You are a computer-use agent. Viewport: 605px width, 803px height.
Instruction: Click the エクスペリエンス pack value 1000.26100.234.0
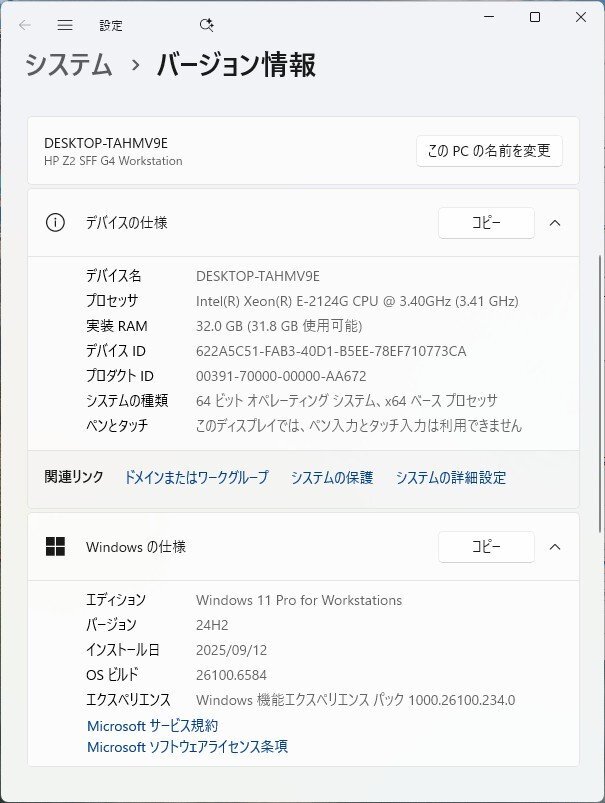(356, 700)
